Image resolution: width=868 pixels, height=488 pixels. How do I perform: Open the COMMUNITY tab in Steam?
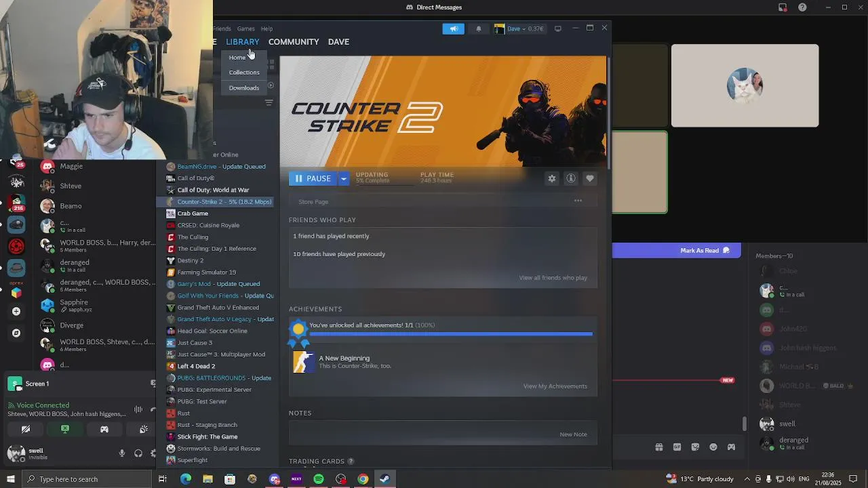pos(294,42)
